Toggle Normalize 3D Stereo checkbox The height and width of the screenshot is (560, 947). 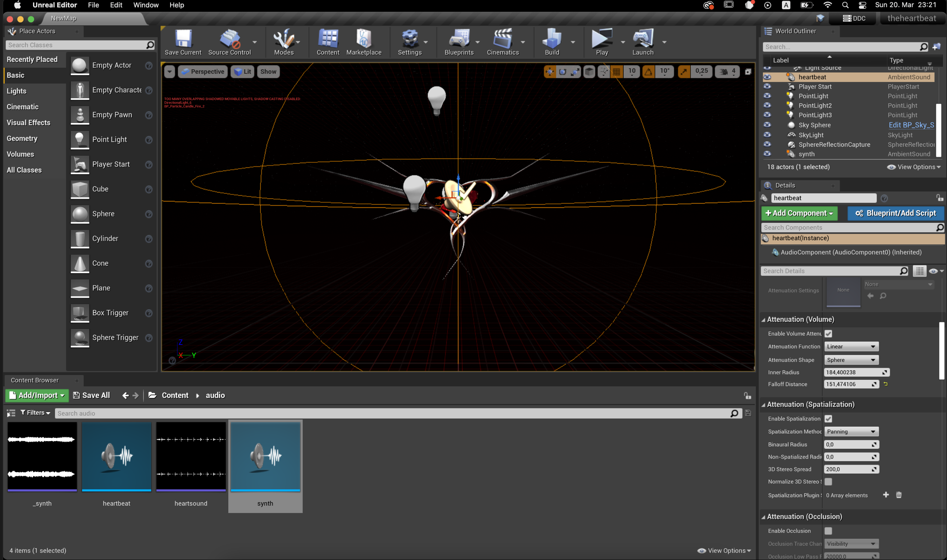828,481
